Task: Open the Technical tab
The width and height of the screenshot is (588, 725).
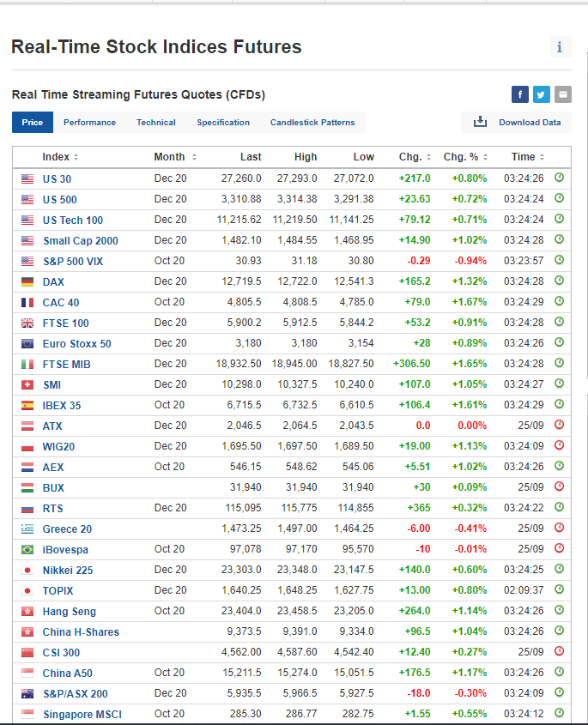Action: [x=156, y=123]
